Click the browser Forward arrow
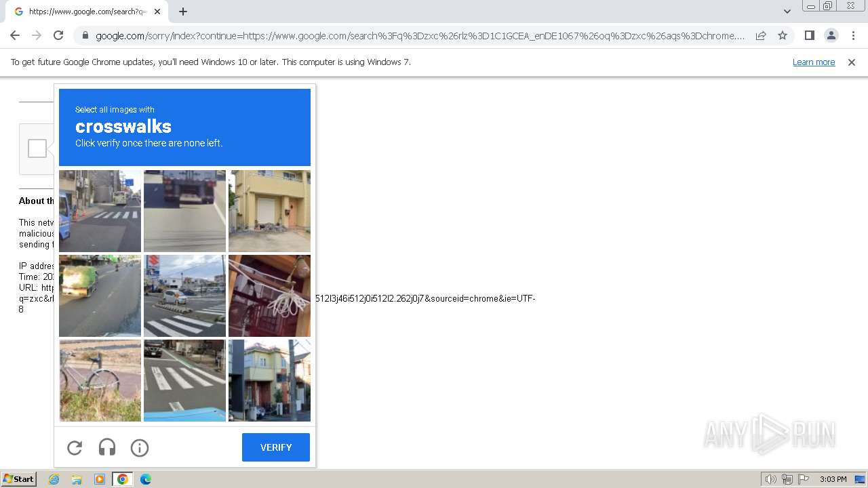Image resolution: width=868 pixels, height=488 pixels. [x=37, y=35]
